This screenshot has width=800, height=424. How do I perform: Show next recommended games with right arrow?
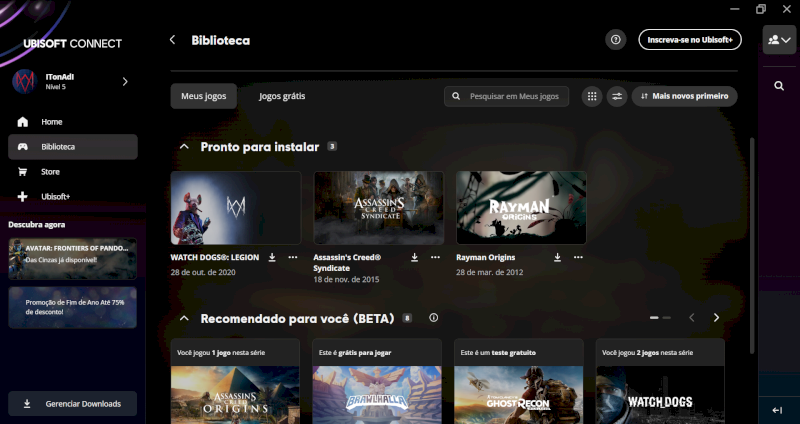click(x=716, y=318)
